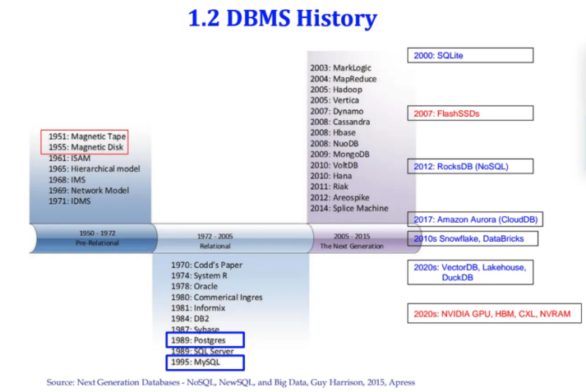Click '2005: Hadoop' entry

click(336, 90)
